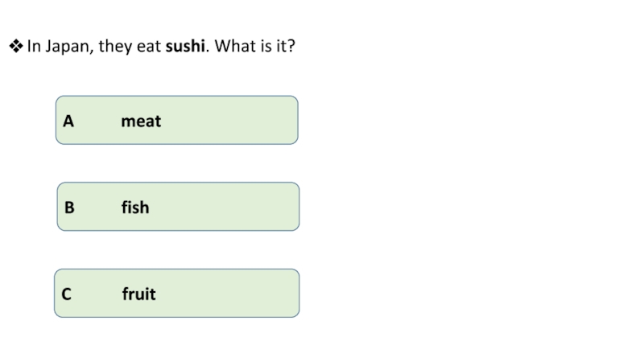
Task: Click the word "meat"
Action: 141,121
